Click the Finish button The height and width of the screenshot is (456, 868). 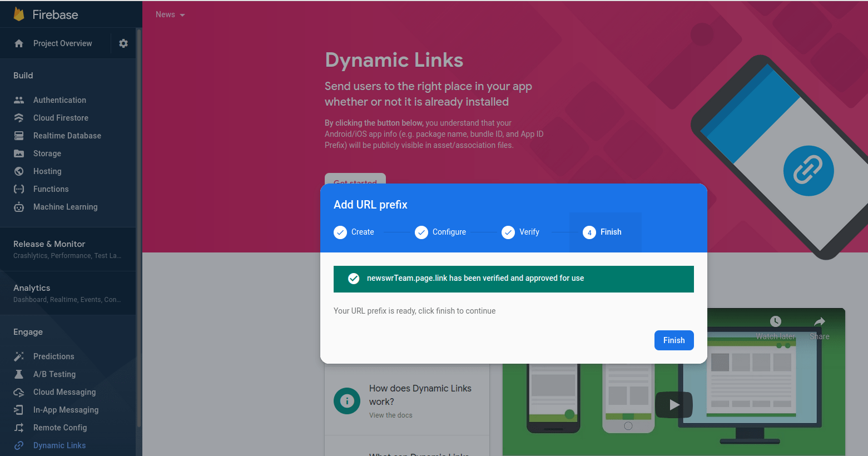click(x=673, y=340)
